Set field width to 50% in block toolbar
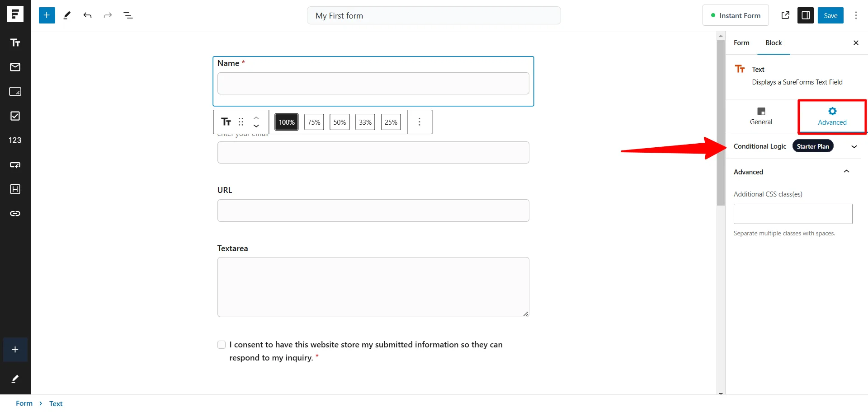The width and height of the screenshot is (868, 412). 340,122
